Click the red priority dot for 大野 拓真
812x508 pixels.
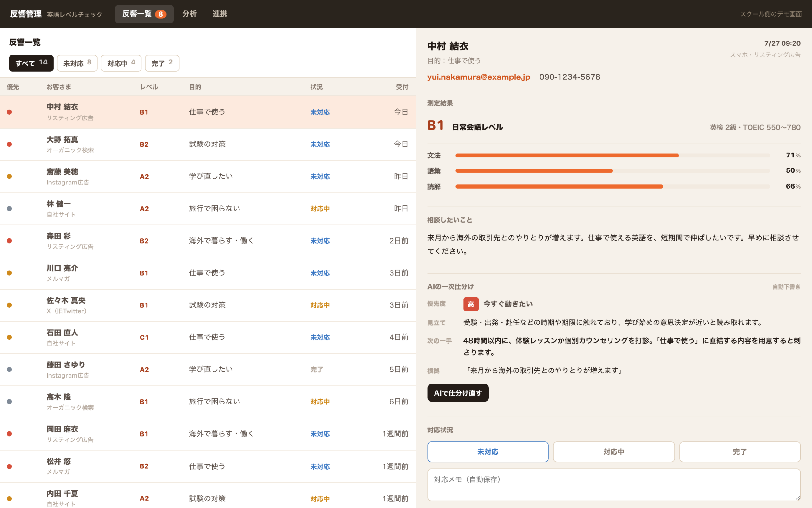coord(10,144)
